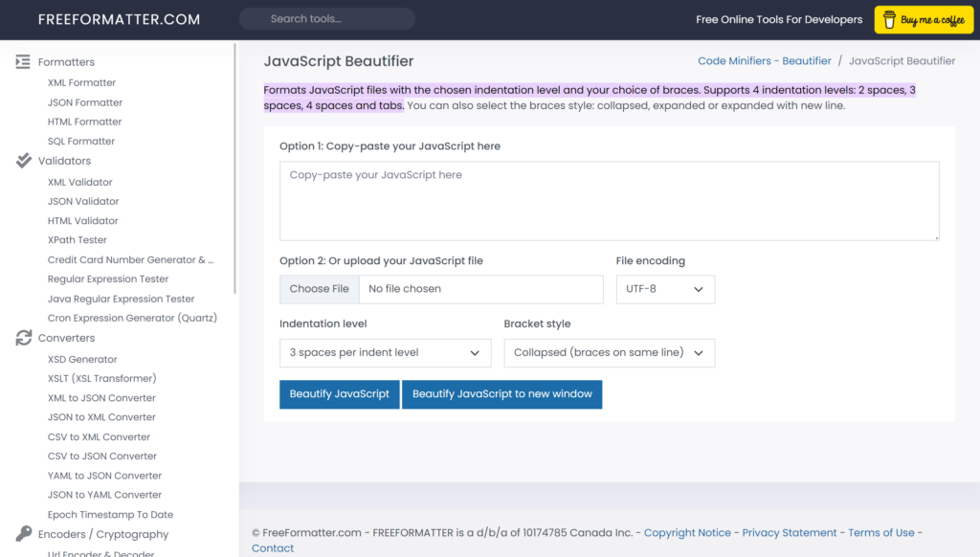980x557 pixels.
Task: Open the XML to JSON Converter link
Action: pyautogui.click(x=101, y=397)
